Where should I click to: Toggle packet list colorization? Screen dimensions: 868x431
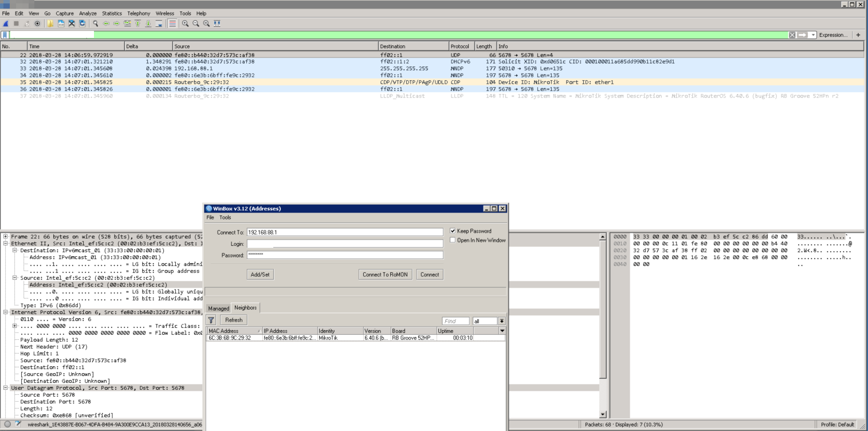[x=172, y=23]
